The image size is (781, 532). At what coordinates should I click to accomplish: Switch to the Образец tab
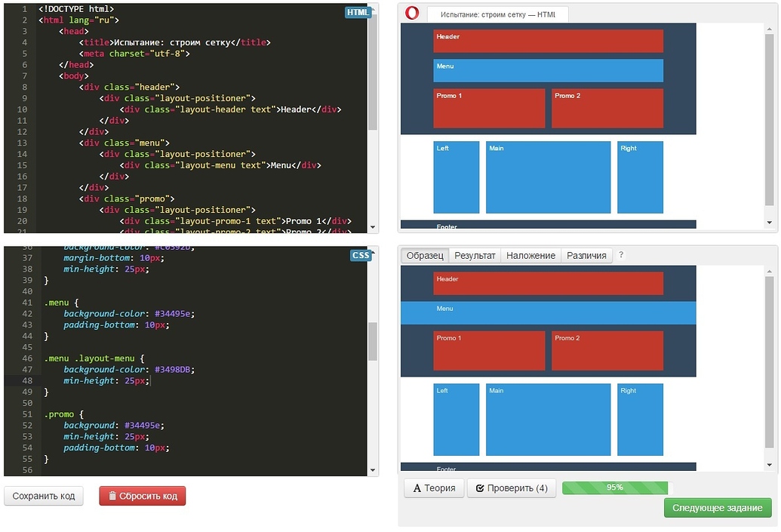pyautogui.click(x=425, y=255)
